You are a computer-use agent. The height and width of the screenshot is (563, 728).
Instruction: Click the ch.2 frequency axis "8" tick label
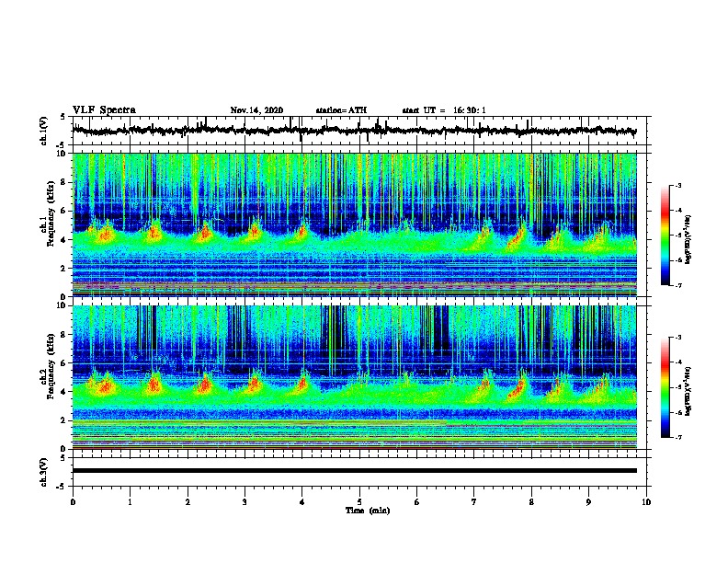[63, 334]
